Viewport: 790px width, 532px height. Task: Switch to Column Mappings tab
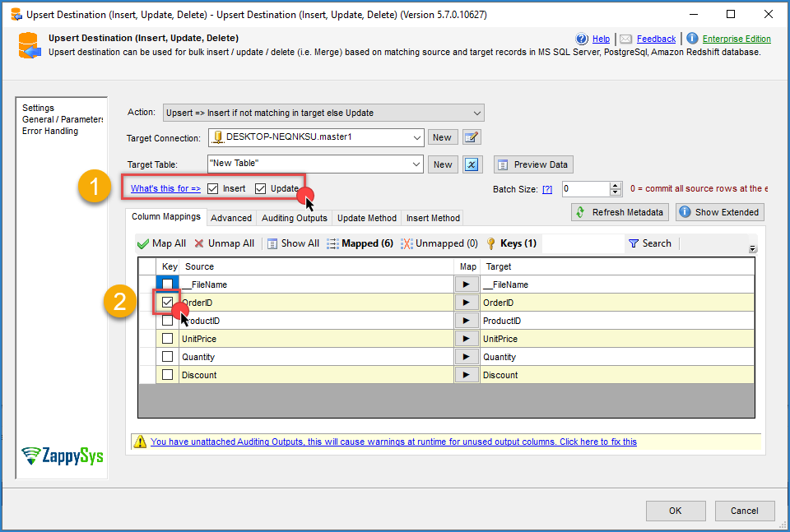point(165,217)
